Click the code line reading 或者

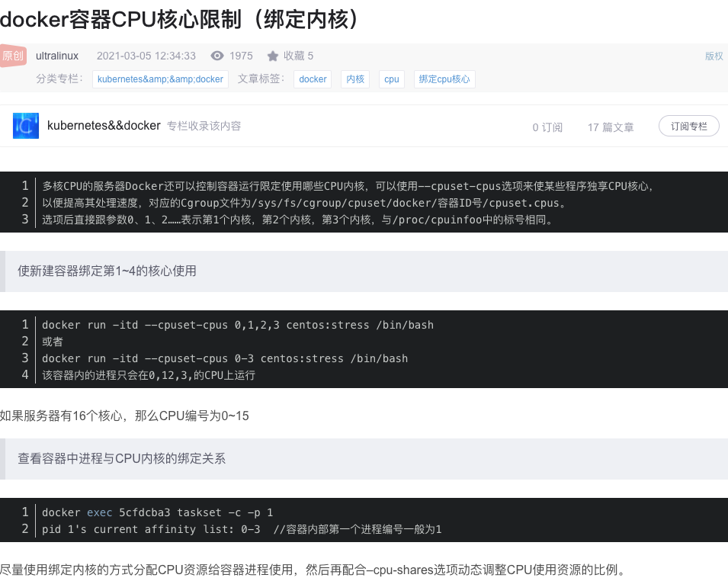53,342
